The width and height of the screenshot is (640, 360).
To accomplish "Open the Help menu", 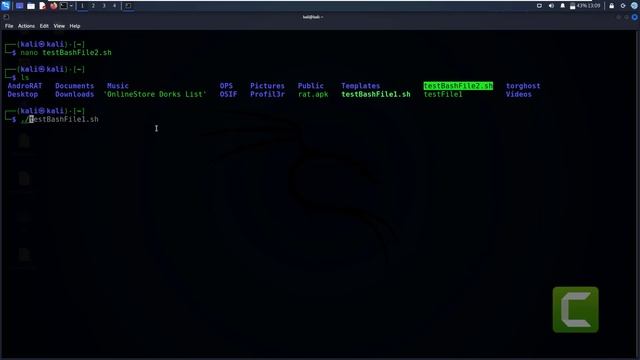I will (x=75, y=26).
